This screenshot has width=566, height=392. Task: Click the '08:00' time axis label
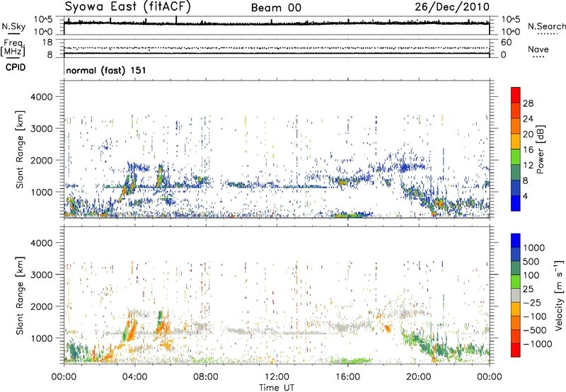click(206, 377)
